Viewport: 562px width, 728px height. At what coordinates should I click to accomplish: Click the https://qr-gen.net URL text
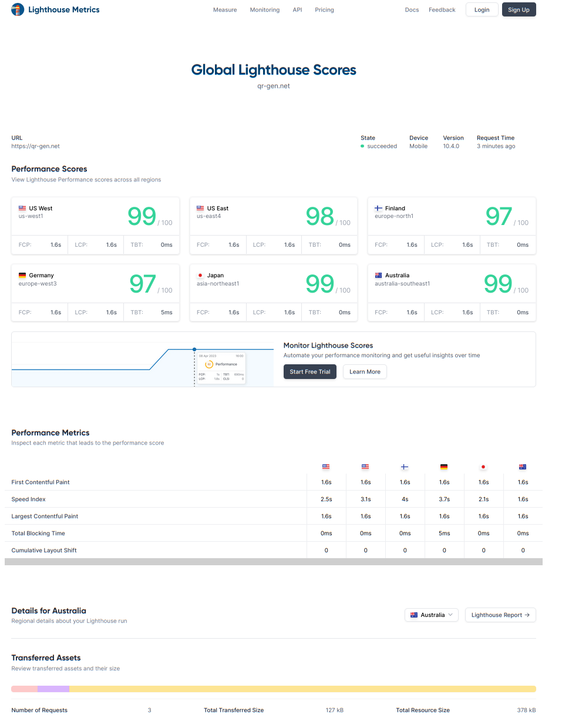(x=36, y=146)
